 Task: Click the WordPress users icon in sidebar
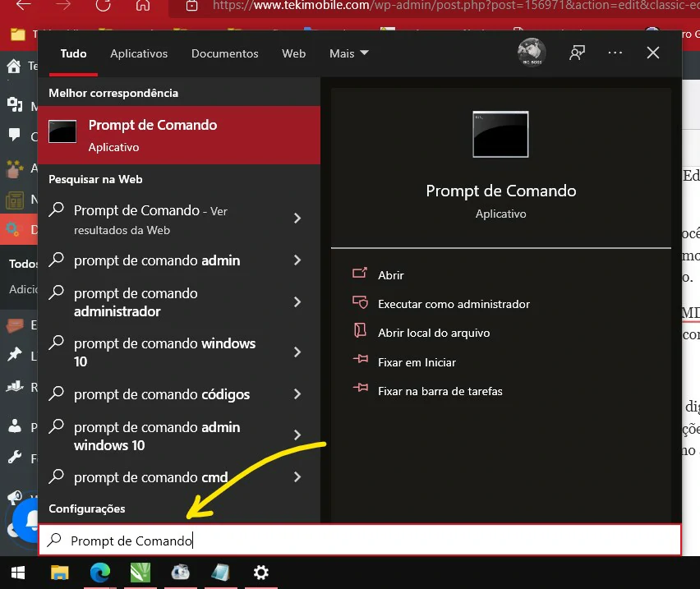(x=15, y=426)
